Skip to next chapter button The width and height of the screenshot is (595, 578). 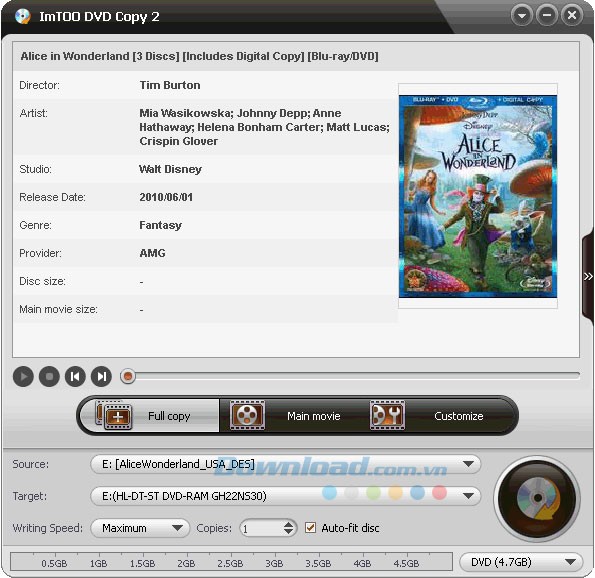101,376
